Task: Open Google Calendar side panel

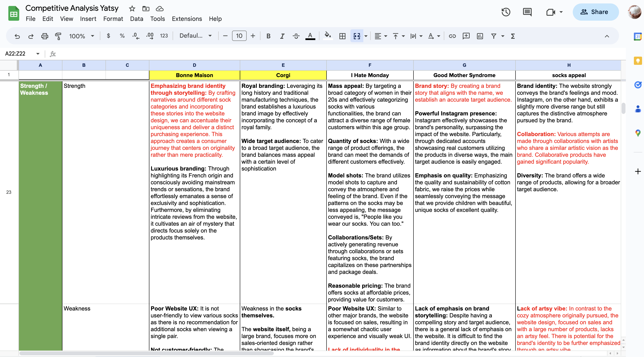Action: 638,37
